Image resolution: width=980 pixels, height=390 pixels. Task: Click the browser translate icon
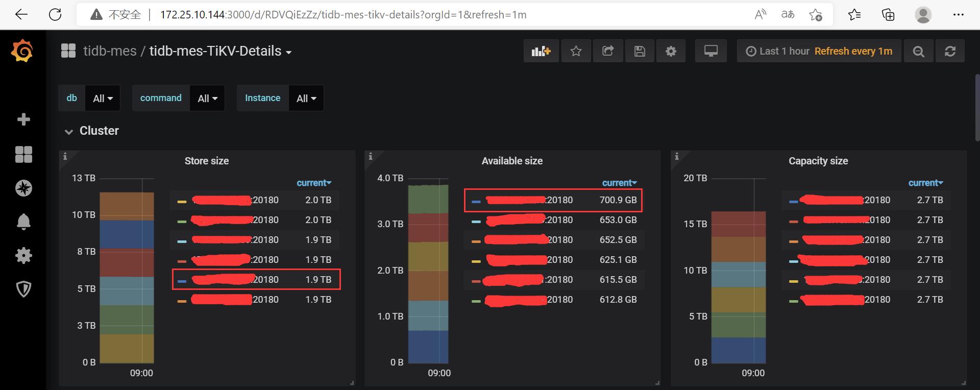coord(788,14)
